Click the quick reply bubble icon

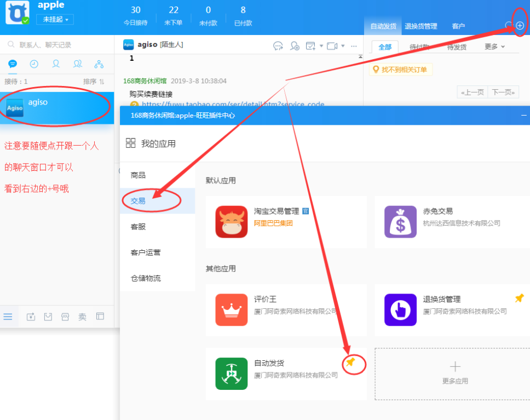tap(278, 46)
